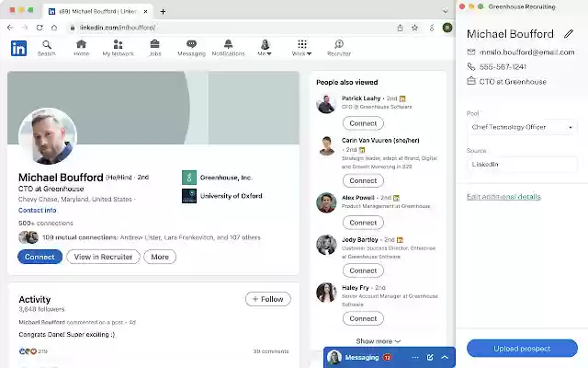
Task: Select the Michael Boufford LinkedIn tab
Action: click(x=97, y=12)
